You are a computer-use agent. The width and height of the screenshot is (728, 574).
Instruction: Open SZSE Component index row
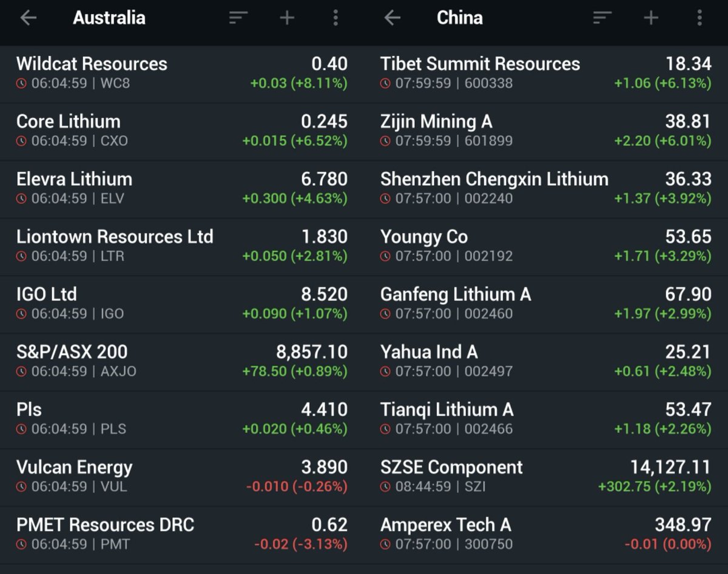click(x=546, y=478)
